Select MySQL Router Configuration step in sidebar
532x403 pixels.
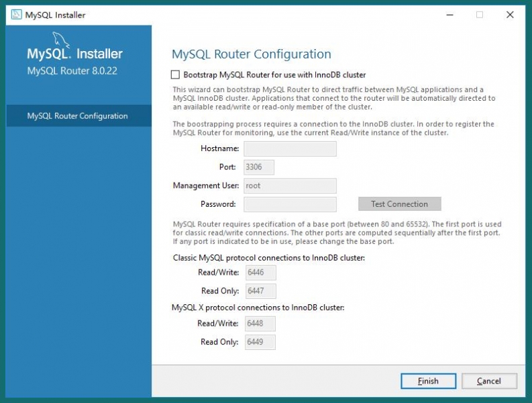pyautogui.click(x=77, y=116)
